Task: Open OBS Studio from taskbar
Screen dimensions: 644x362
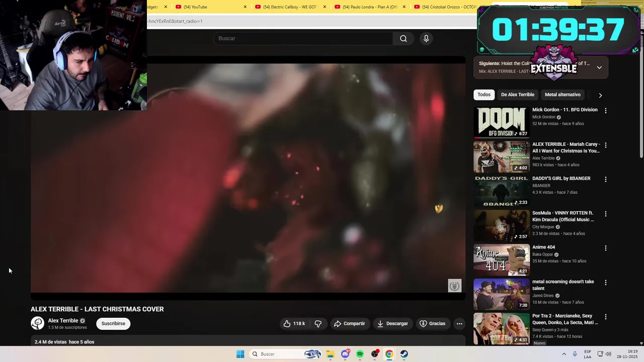Action: point(374,354)
